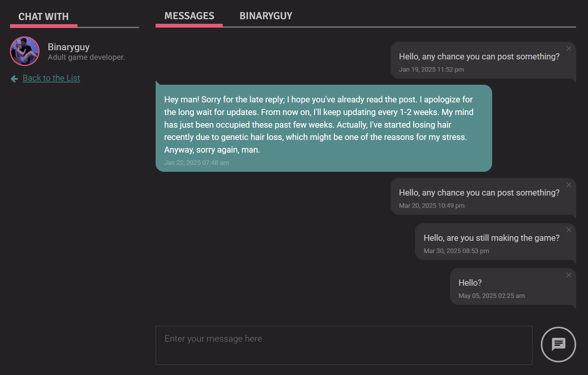The height and width of the screenshot is (375, 588).
Task: Remove the 'Hello?' message via X icon
Action: point(569,275)
